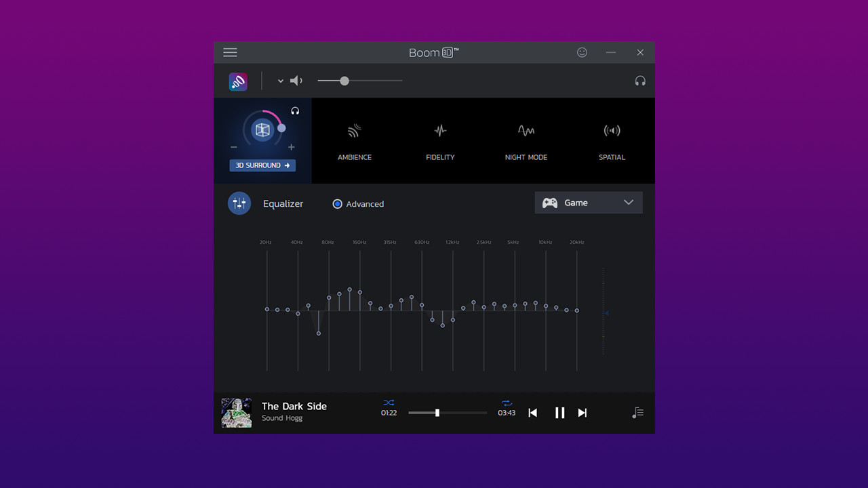Select the Ambience effect

point(355,141)
